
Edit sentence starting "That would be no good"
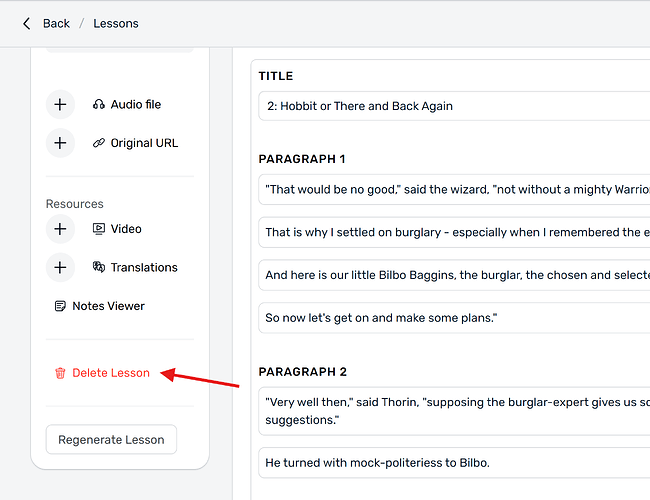(x=454, y=189)
